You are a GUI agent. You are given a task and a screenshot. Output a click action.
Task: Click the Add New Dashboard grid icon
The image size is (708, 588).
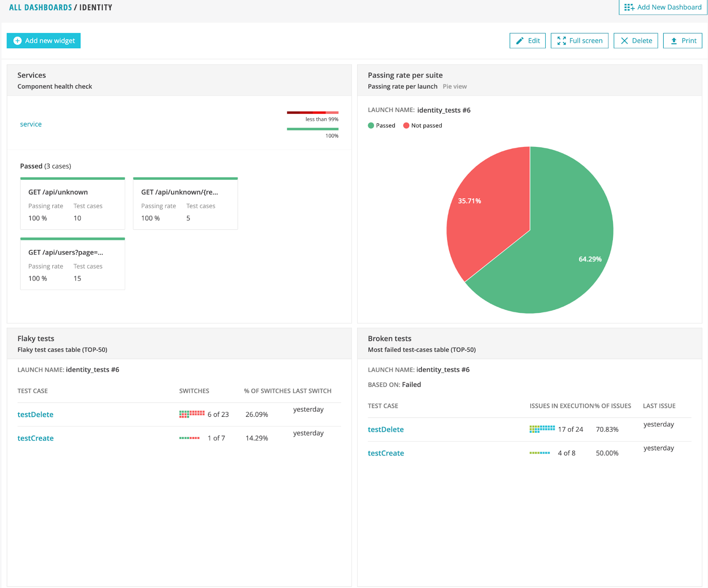pyautogui.click(x=628, y=7)
